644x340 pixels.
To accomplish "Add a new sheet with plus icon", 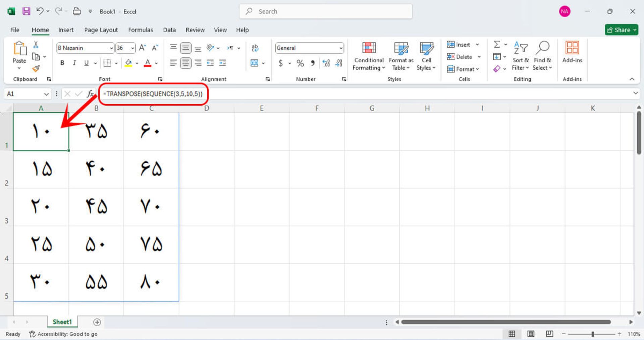I will tap(97, 322).
